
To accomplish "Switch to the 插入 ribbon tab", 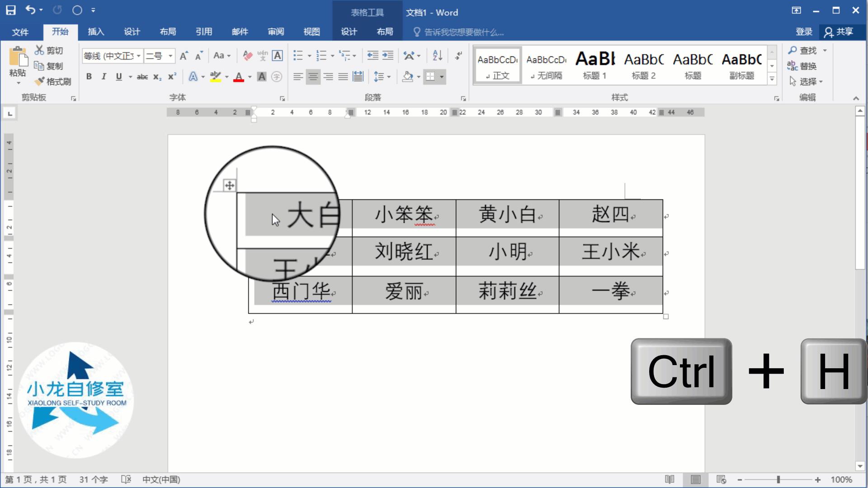I will (95, 32).
